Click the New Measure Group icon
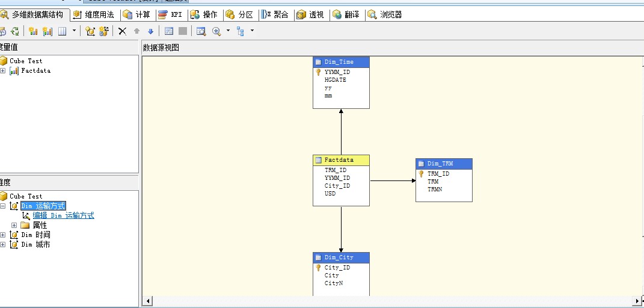The width and height of the screenshot is (644, 308). [48, 31]
